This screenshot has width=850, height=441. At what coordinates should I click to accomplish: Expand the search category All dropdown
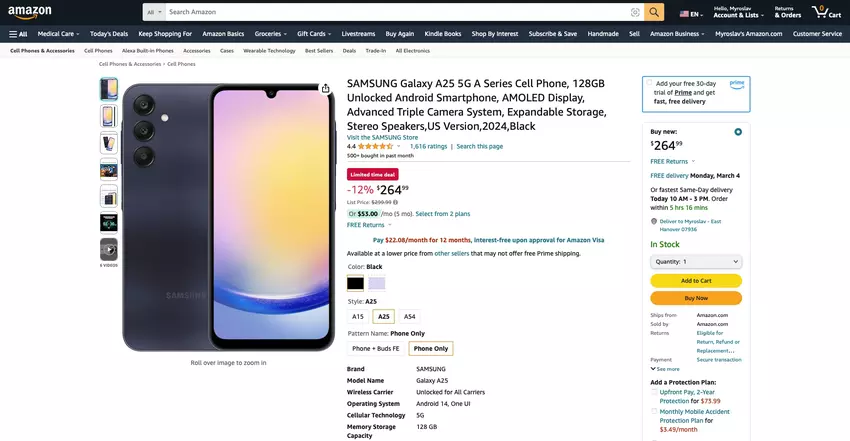pyautogui.click(x=153, y=12)
